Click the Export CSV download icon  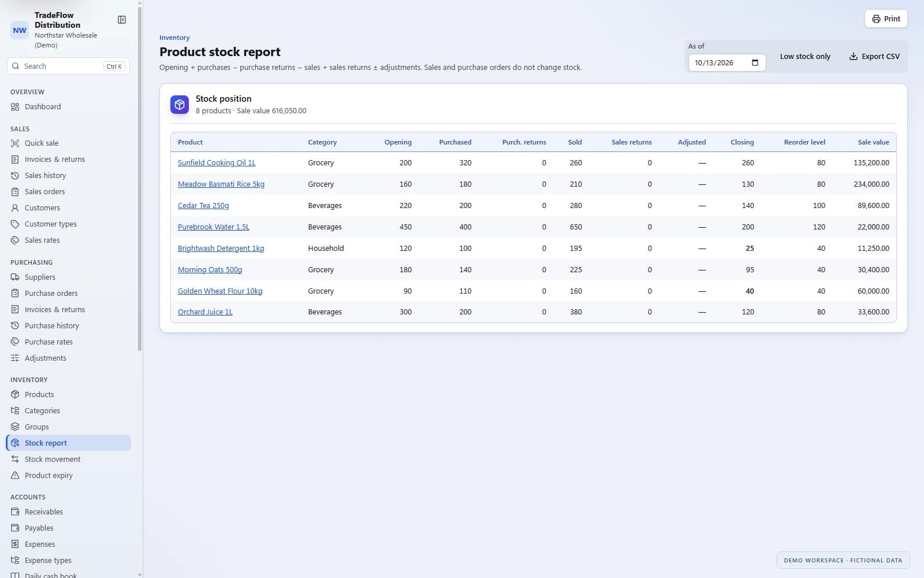(x=853, y=56)
